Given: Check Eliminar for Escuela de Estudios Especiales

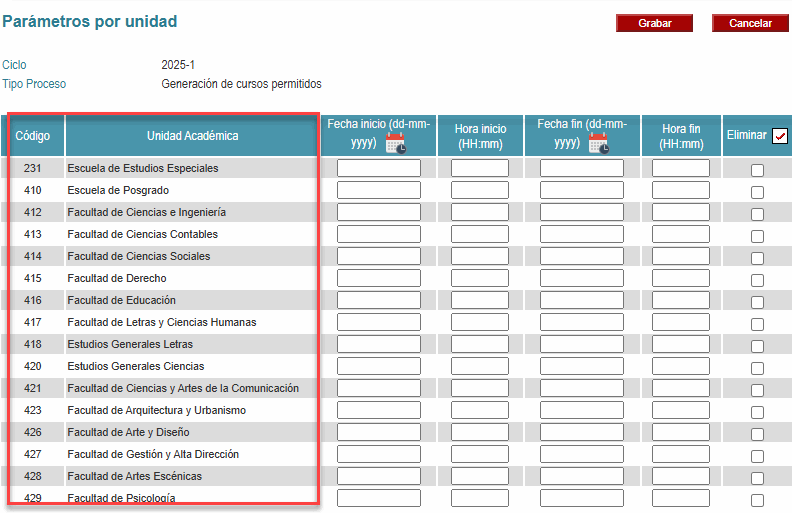Looking at the screenshot, I should point(757,170).
